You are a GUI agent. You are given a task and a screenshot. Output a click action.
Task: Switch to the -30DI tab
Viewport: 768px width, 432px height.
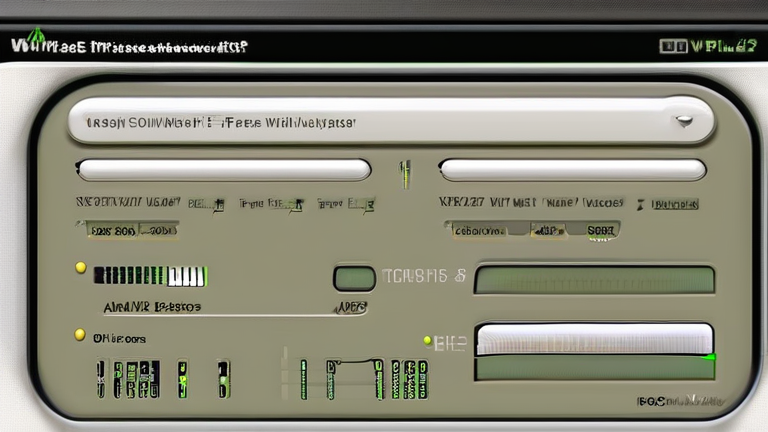click(159, 230)
